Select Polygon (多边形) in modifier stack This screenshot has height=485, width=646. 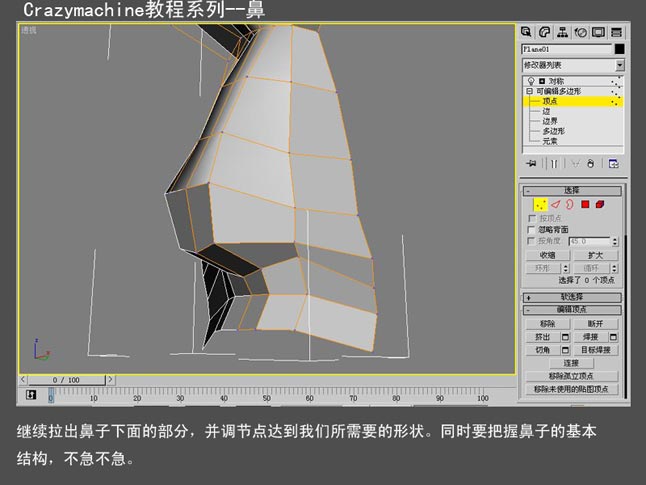pyautogui.click(x=554, y=131)
